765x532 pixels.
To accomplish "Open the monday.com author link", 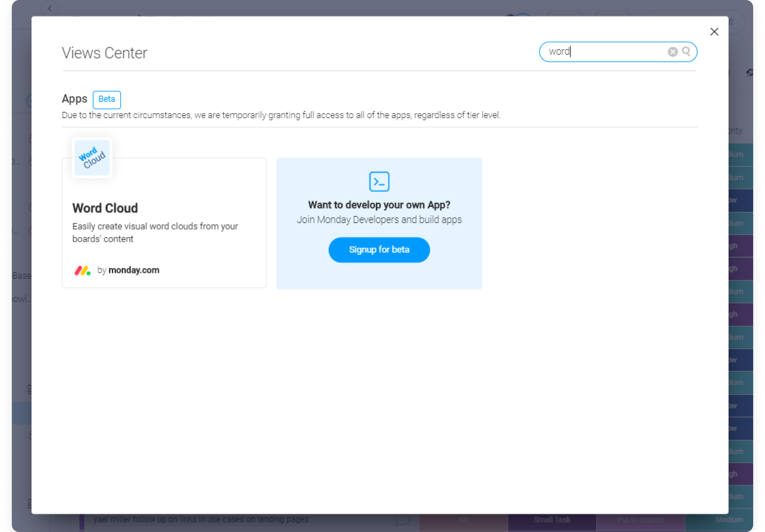I will pos(133,270).
